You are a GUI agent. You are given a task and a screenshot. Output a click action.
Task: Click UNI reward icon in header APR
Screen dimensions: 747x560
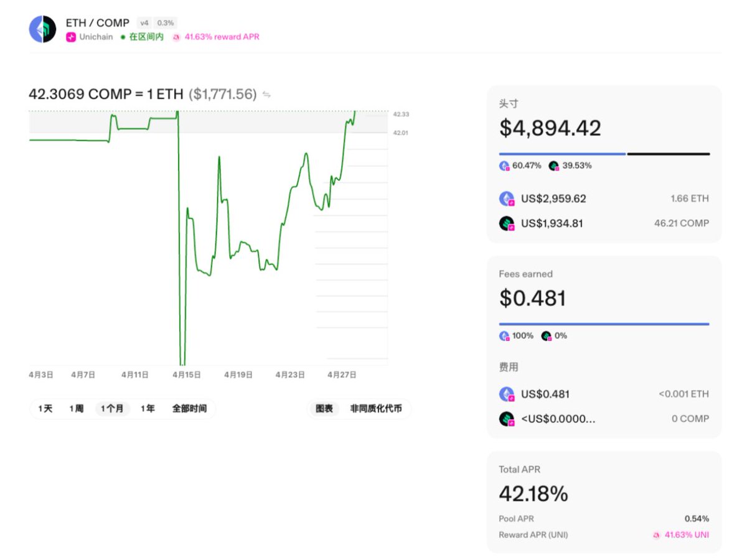[x=176, y=37]
